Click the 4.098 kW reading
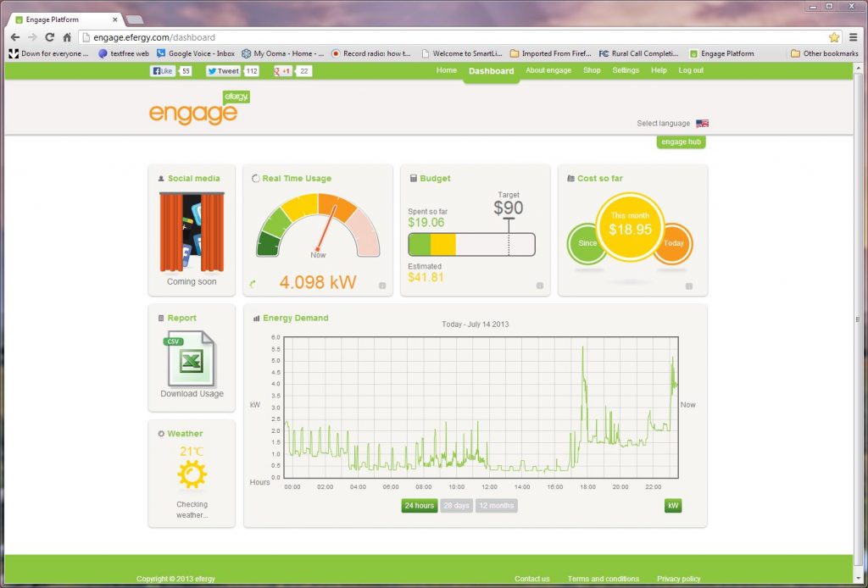 (317, 282)
